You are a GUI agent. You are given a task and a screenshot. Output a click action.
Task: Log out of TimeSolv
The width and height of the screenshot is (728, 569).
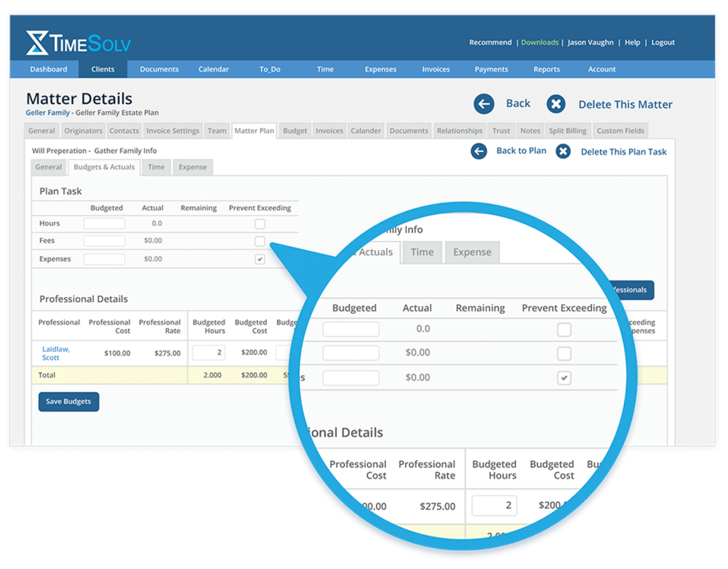[x=663, y=42]
